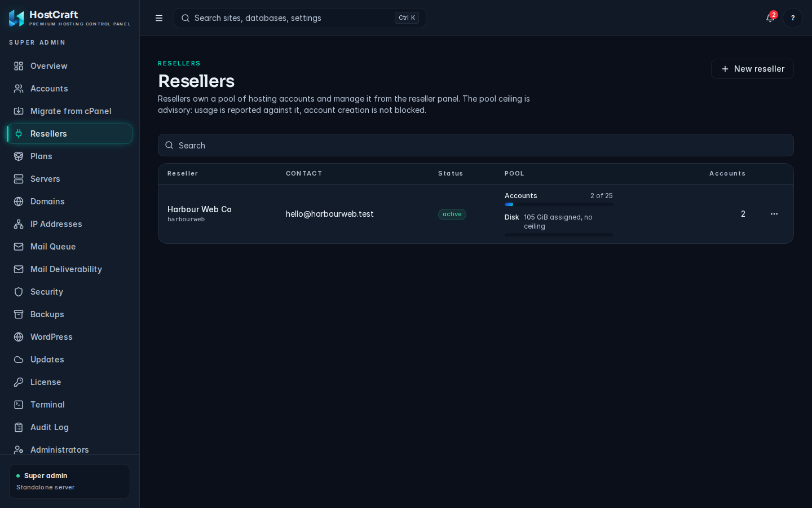Click the Resellers plug icon in sidebar

[x=19, y=134]
